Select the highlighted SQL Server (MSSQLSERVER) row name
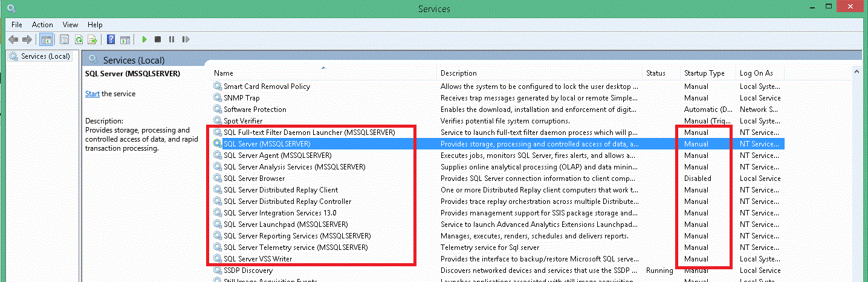 pyautogui.click(x=267, y=144)
